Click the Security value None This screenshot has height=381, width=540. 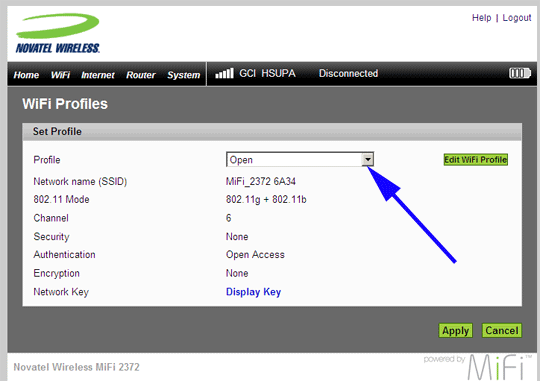point(237,237)
